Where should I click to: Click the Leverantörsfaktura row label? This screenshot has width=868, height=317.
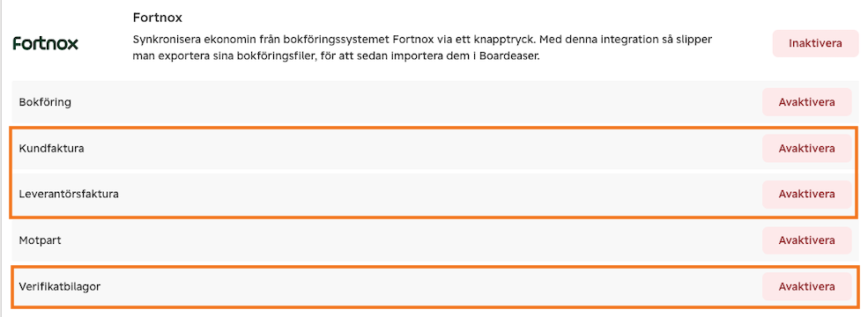pyautogui.click(x=69, y=195)
